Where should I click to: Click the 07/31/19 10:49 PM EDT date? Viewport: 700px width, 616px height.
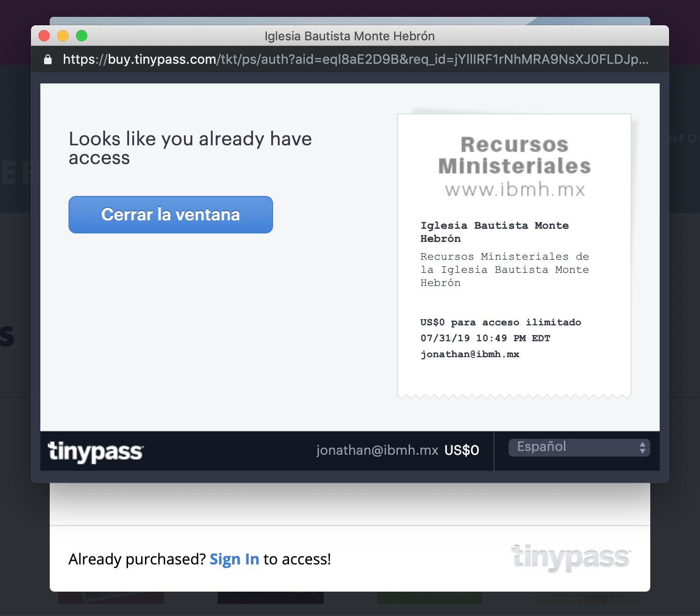click(485, 338)
